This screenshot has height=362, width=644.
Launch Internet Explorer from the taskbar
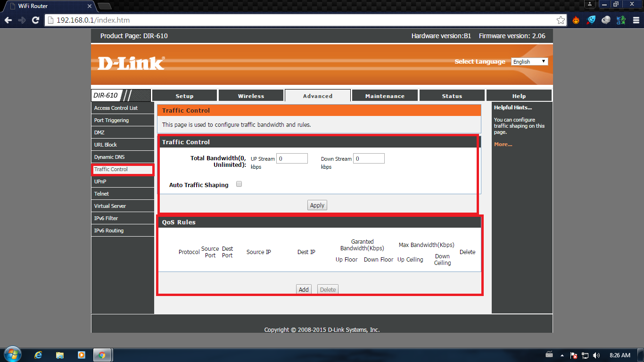[38, 355]
